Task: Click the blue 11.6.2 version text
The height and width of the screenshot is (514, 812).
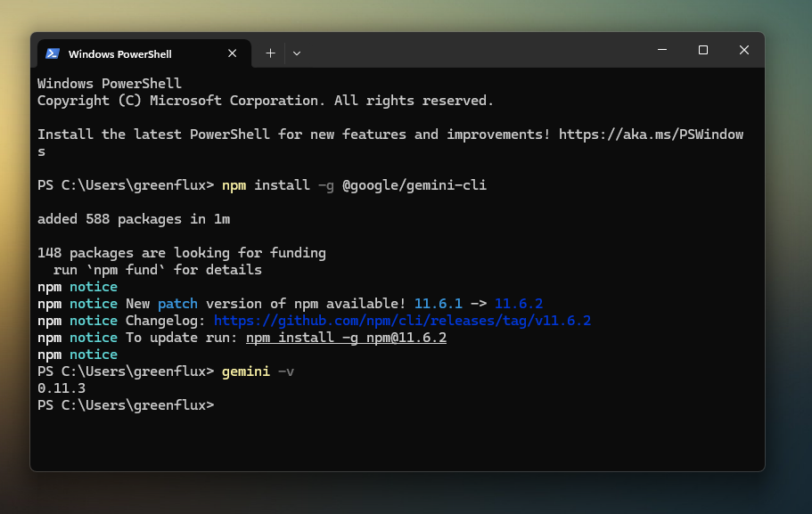Action: (x=519, y=304)
